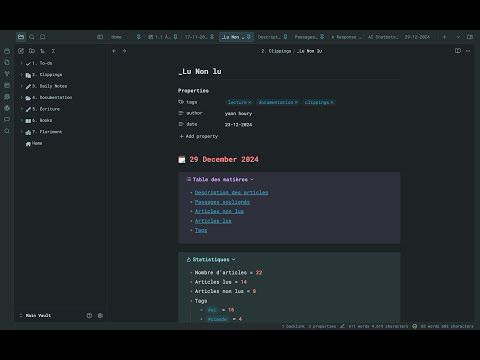Open the file explorer sidebar tab
Screen dimensions: 480x360
point(21,37)
